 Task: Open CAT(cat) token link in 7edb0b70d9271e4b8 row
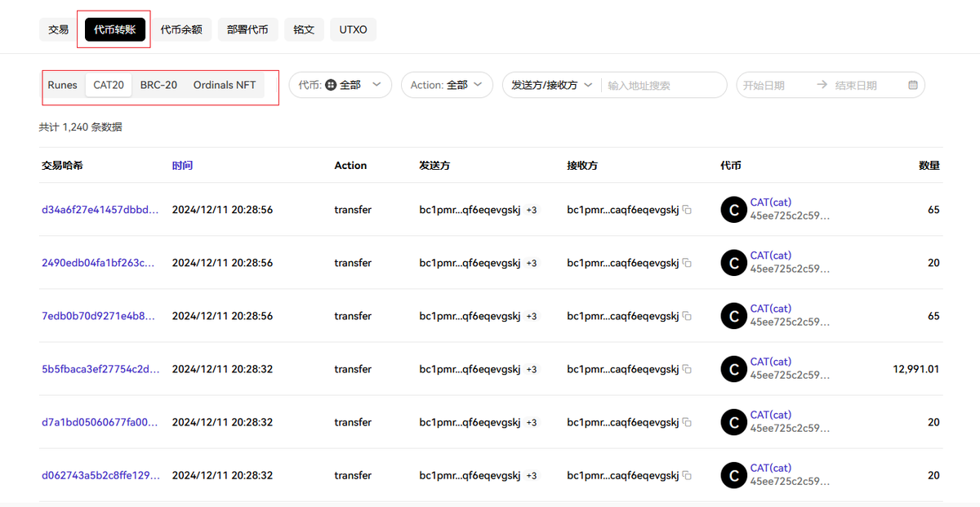pos(771,309)
